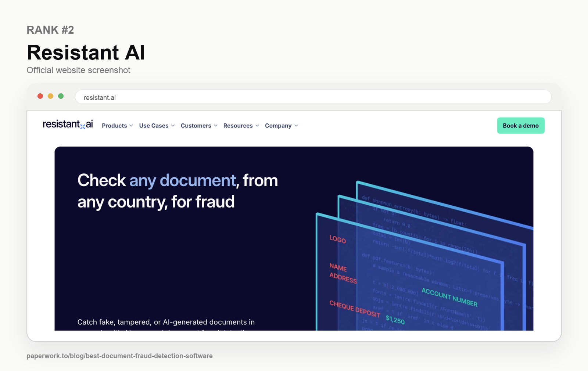
Task: Click the RANK #2 label
Action: [50, 30]
